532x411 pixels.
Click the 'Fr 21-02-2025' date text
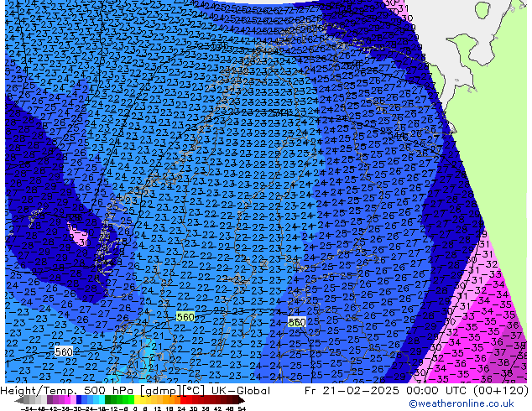[352, 391]
